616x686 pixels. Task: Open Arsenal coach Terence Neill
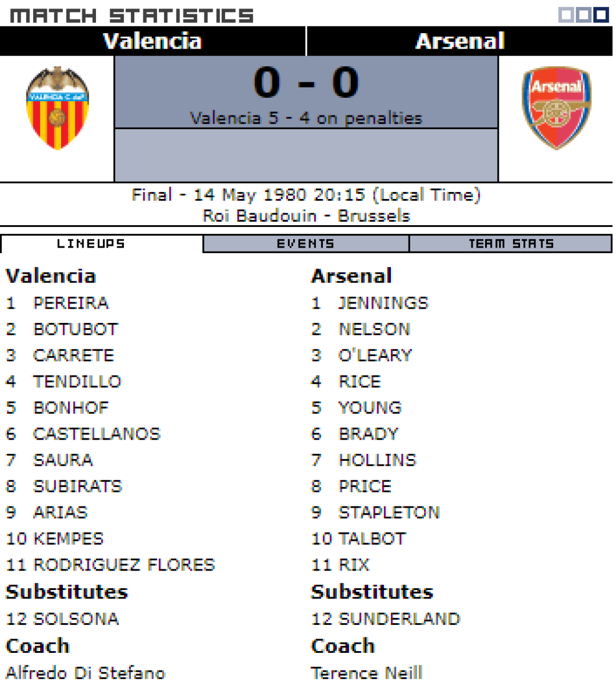pyautogui.click(x=367, y=672)
